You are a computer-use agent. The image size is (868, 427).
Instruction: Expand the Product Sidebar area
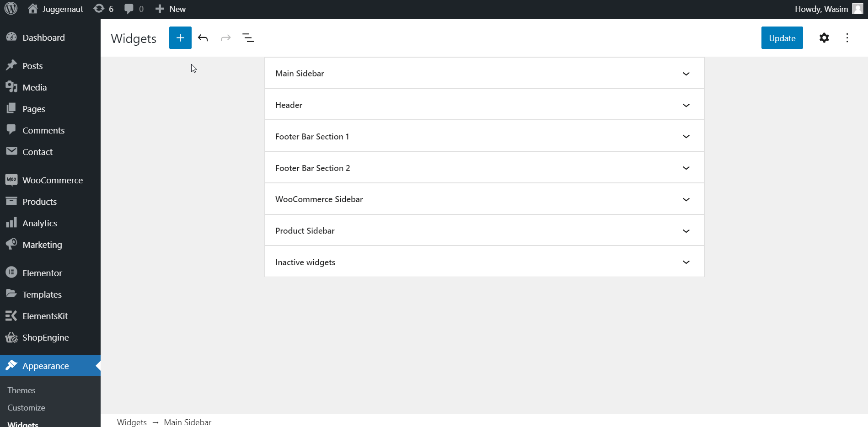[x=484, y=231]
